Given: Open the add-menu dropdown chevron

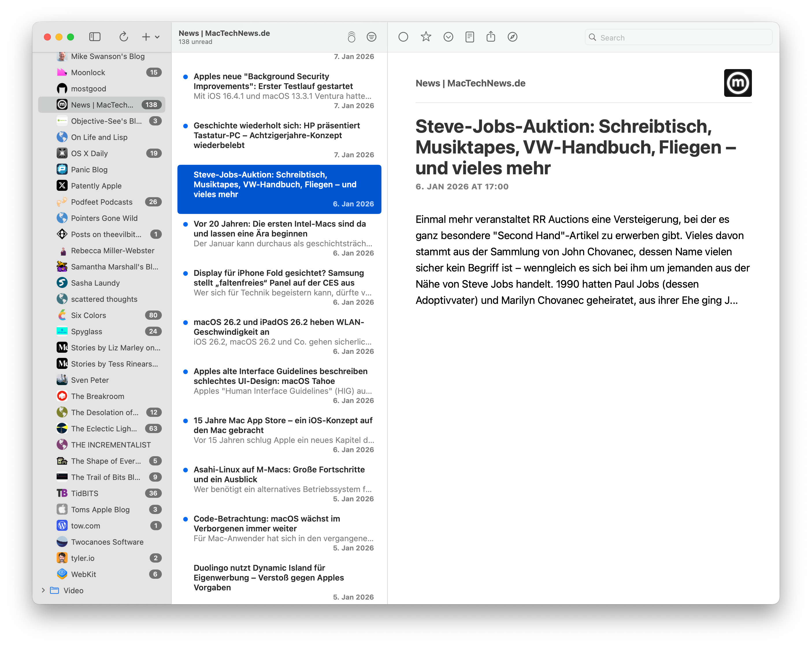Looking at the screenshot, I should (x=157, y=37).
